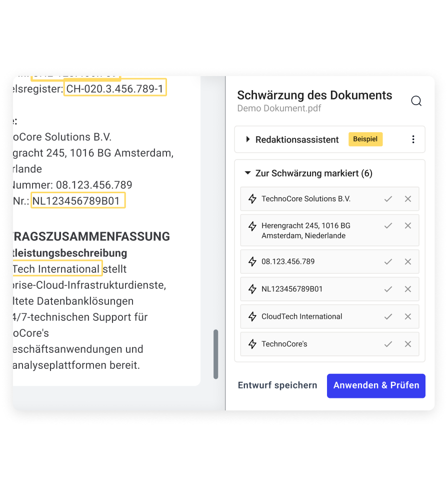
Task: Click the yellow Beispiel badge
Action: pos(365,139)
